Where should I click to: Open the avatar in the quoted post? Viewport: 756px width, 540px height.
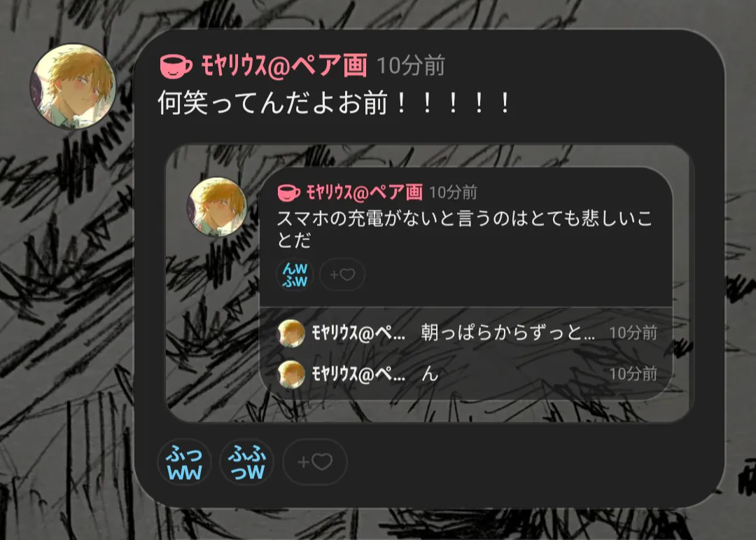(x=217, y=207)
